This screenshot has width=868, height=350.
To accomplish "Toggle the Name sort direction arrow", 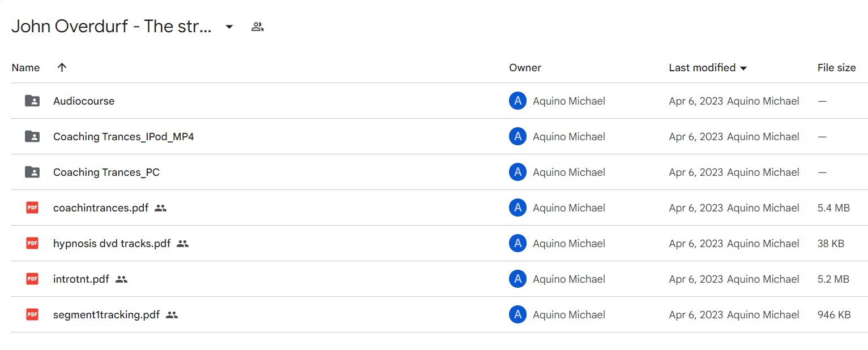I will coord(62,67).
